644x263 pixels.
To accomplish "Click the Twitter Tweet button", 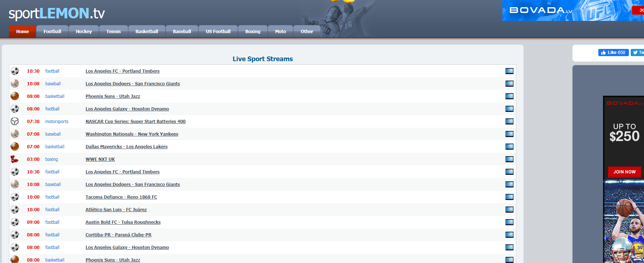I will click(x=638, y=53).
